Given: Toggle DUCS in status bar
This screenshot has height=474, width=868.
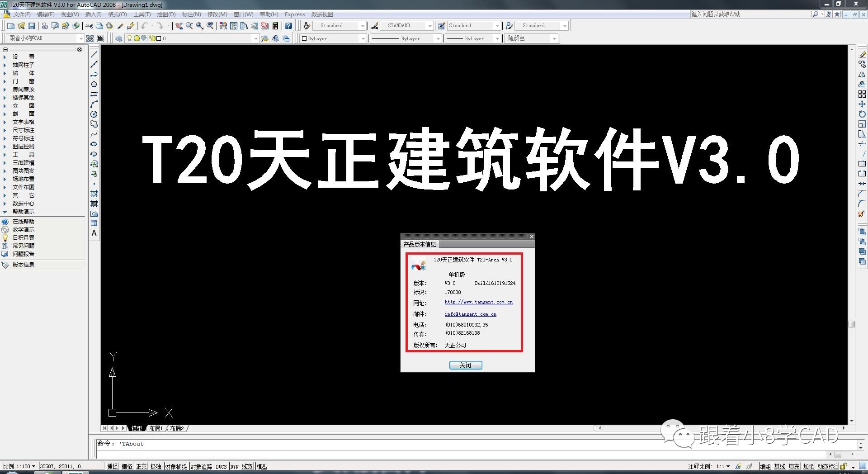Looking at the screenshot, I should pyautogui.click(x=221, y=466).
